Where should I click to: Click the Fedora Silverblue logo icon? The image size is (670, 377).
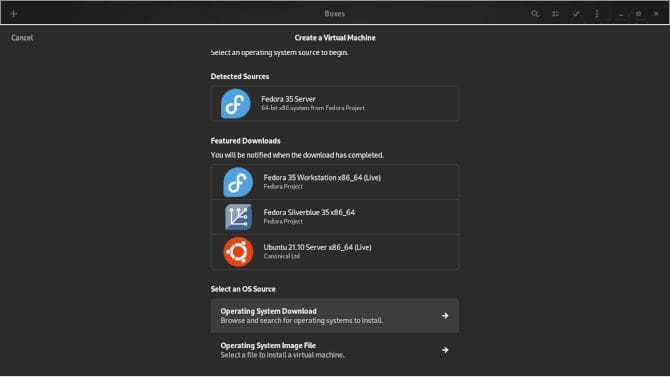pyautogui.click(x=238, y=217)
